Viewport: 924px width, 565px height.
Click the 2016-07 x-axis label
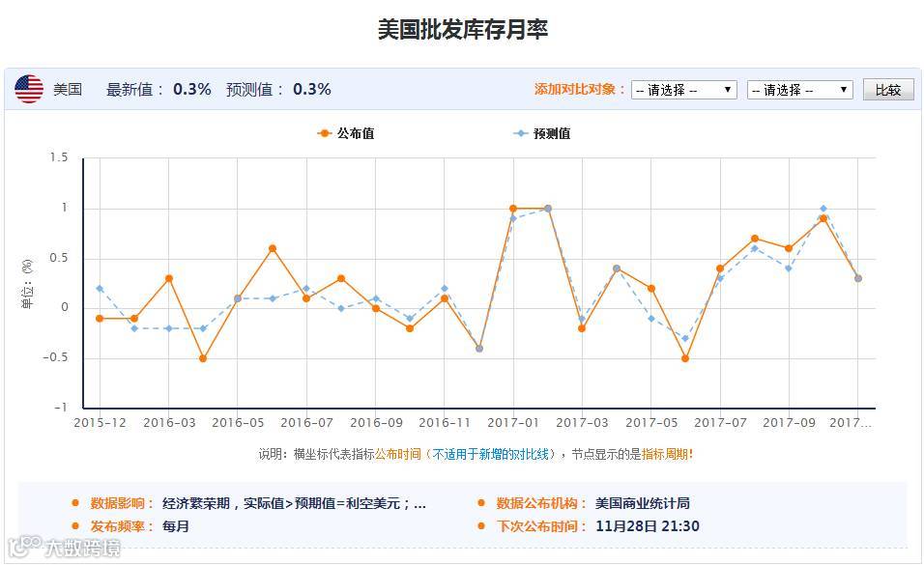[307, 423]
